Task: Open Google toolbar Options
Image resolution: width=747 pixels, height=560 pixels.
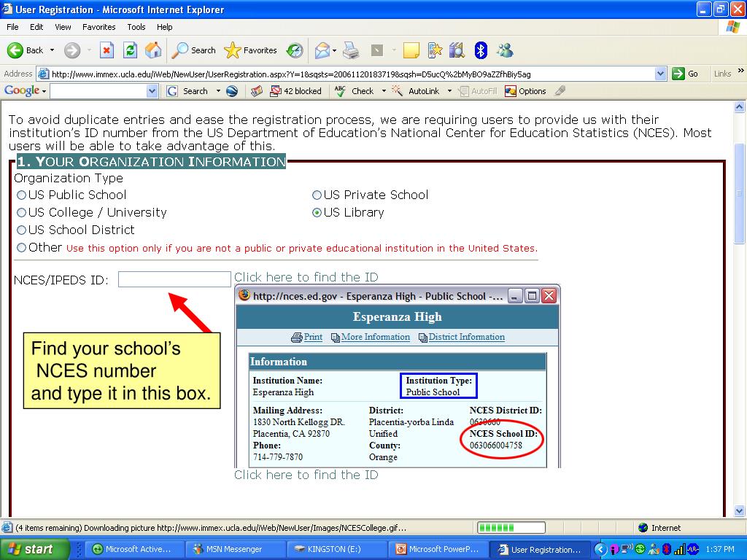Action: 525,91
